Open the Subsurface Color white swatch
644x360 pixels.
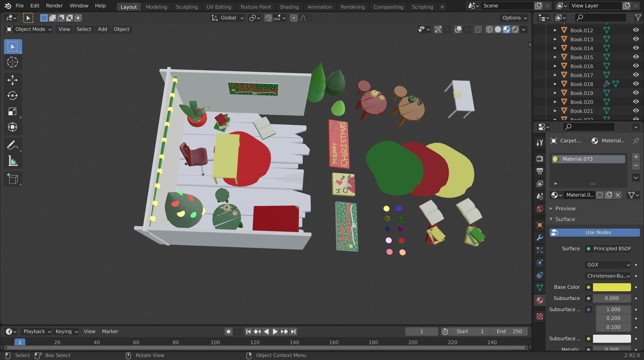(612, 339)
